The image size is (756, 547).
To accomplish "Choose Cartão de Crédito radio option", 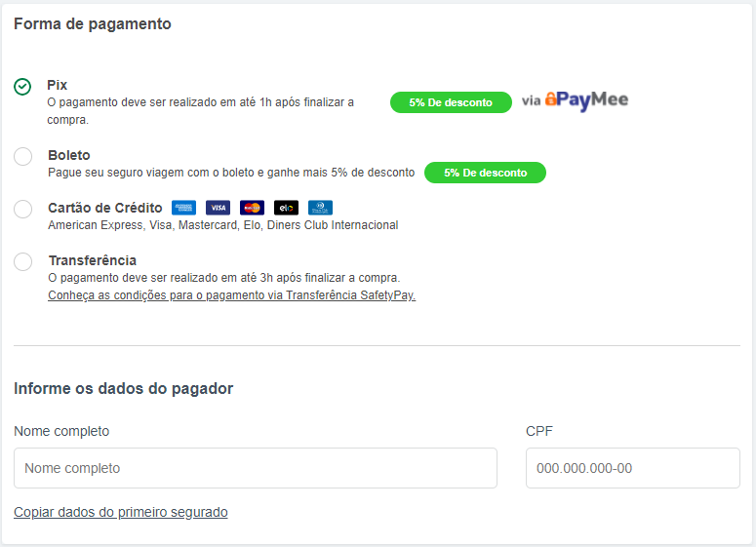I will 22,210.
